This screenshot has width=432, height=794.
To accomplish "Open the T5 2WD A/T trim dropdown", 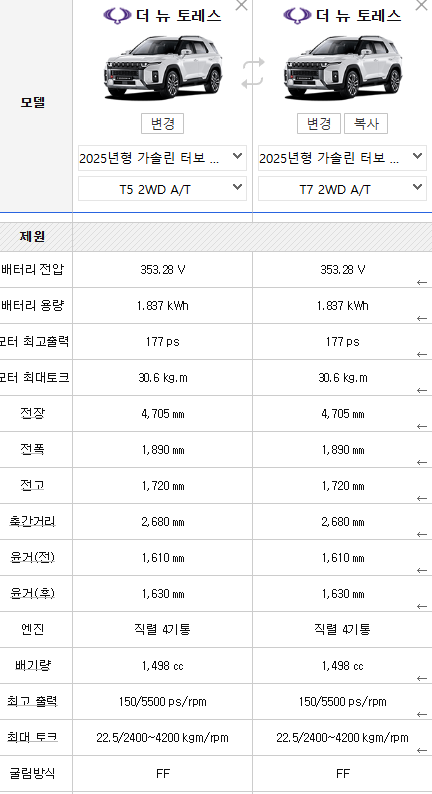I will (162, 189).
